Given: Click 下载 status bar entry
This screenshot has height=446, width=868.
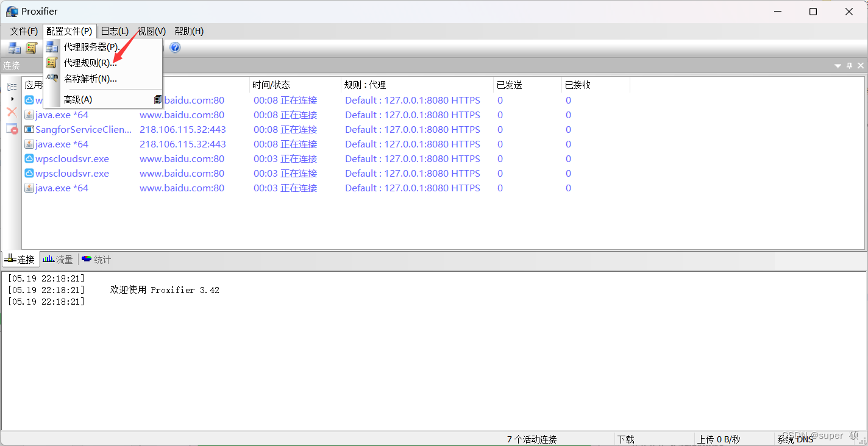Looking at the screenshot, I should coord(626,439).
